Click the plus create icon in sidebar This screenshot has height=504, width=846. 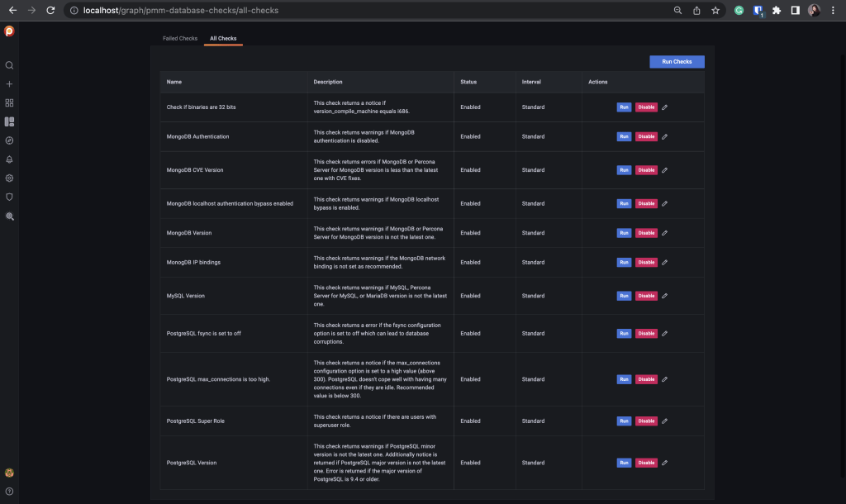tap(9, 84)
